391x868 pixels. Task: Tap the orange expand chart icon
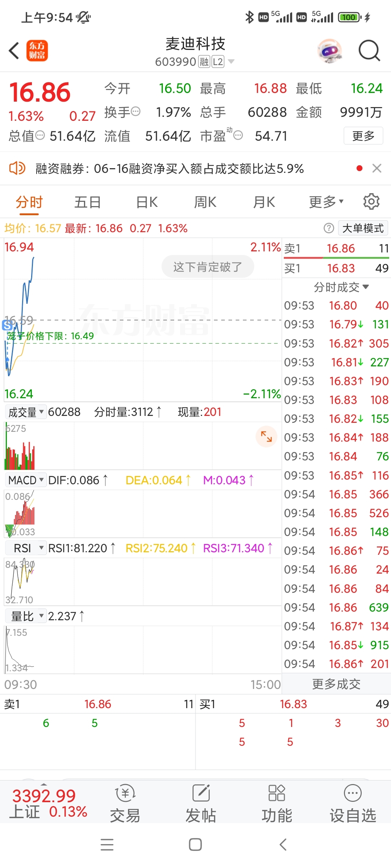(266, 437)
